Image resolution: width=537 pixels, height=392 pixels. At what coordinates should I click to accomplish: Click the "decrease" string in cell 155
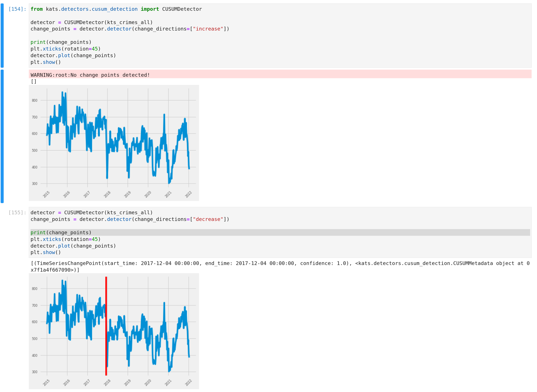pos(208,219)
